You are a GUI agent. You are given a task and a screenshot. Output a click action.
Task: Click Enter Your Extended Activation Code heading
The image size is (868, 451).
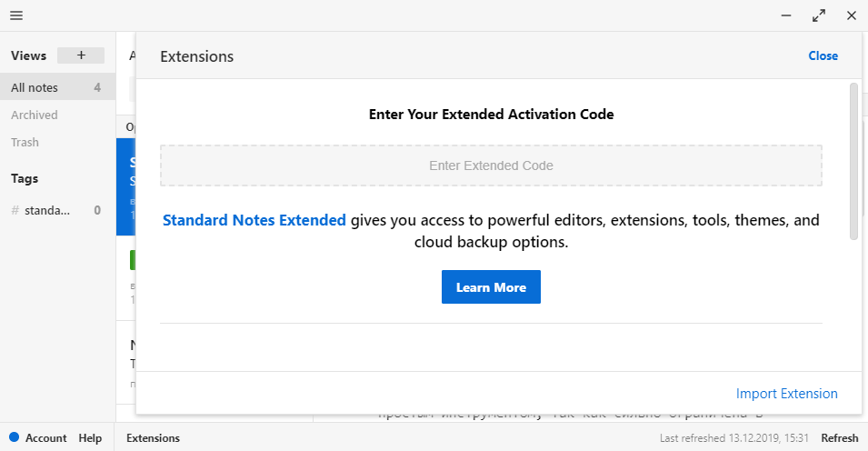click(491, 115)
